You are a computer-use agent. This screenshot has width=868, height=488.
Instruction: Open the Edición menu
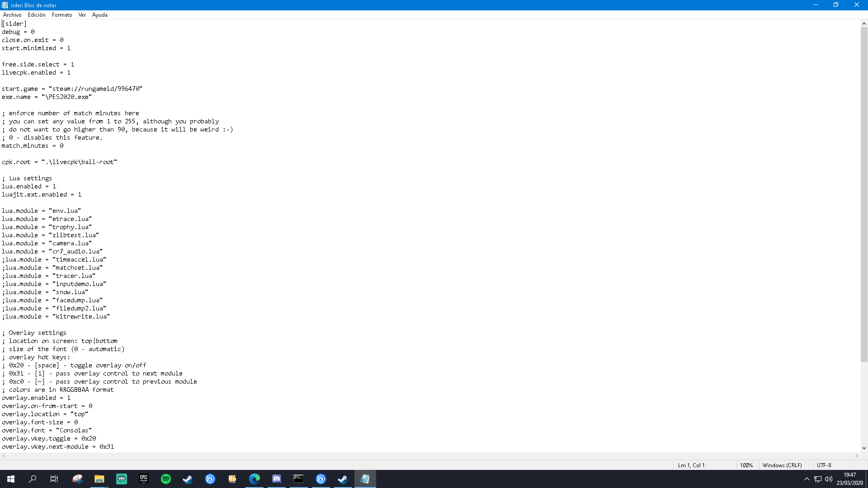(37, 15)
